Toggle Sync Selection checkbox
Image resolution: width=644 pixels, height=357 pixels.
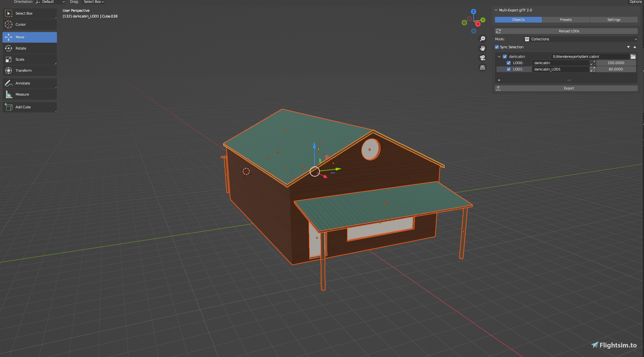(x=497, y=47)
